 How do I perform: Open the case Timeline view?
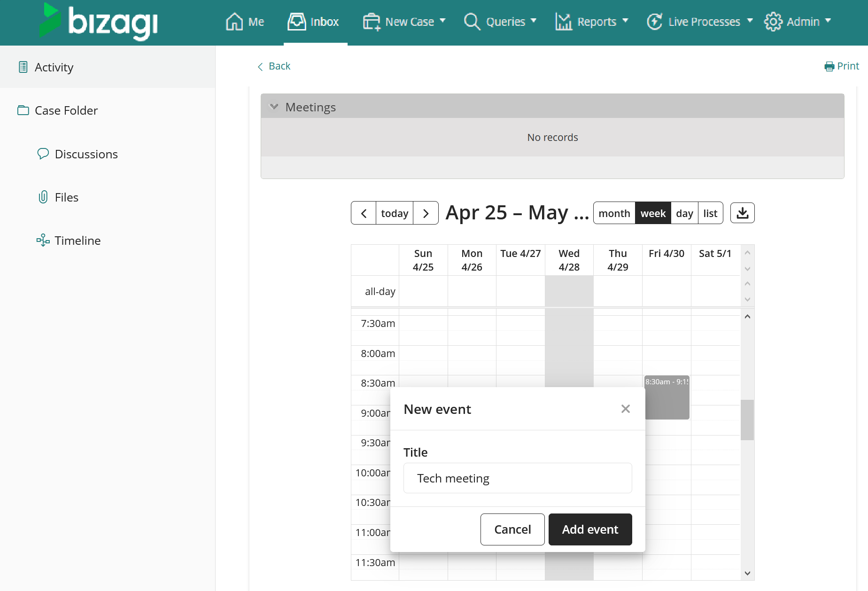pyautogui.click(x=77, y=241)
